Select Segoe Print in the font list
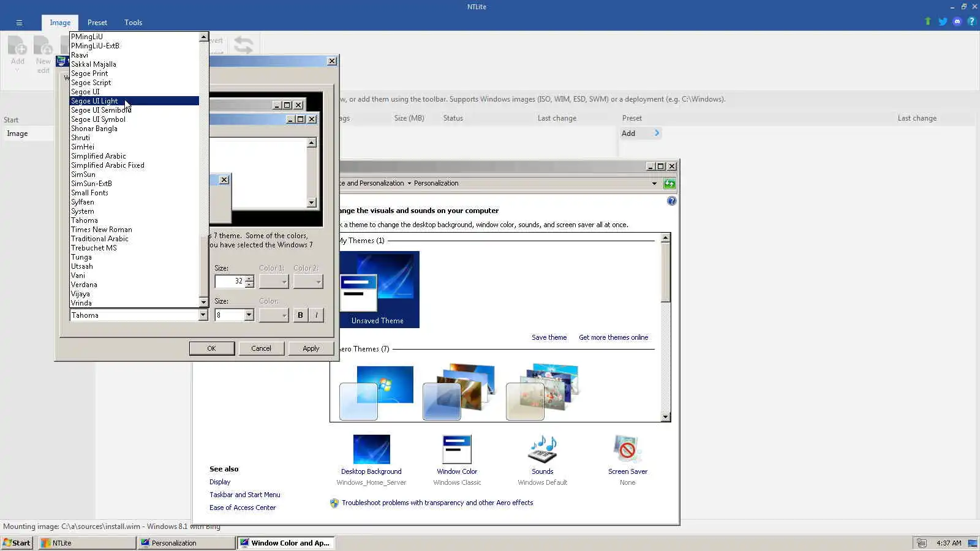 click(134, 73)
